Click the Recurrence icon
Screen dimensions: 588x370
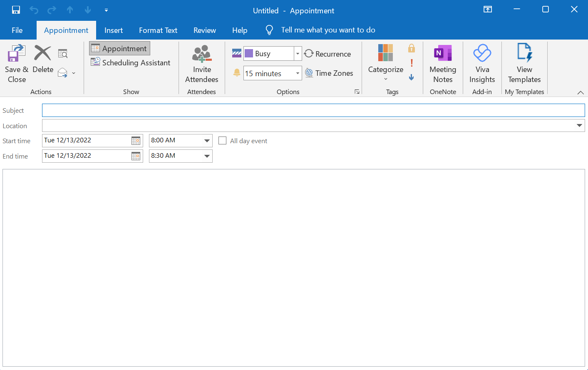(309, 54)
